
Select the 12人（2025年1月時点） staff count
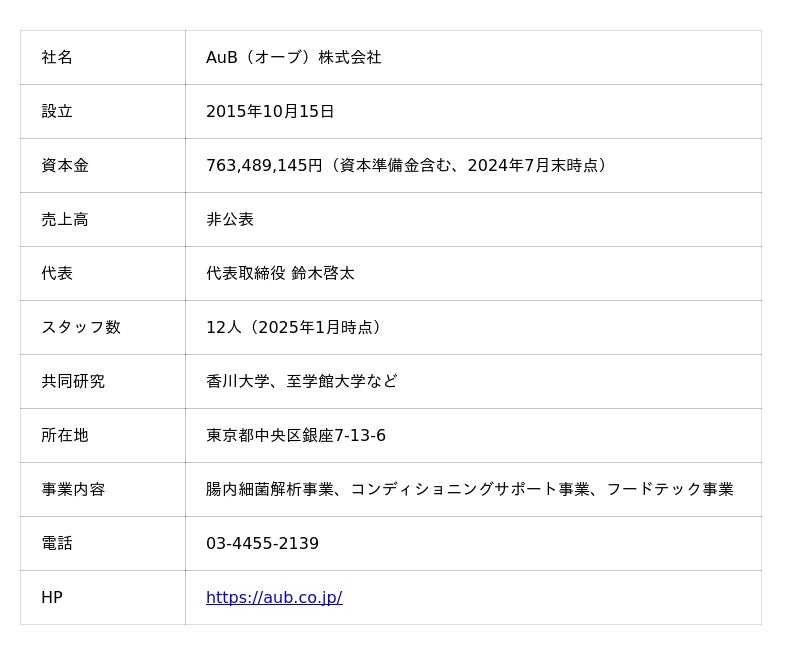coord(296,328)
